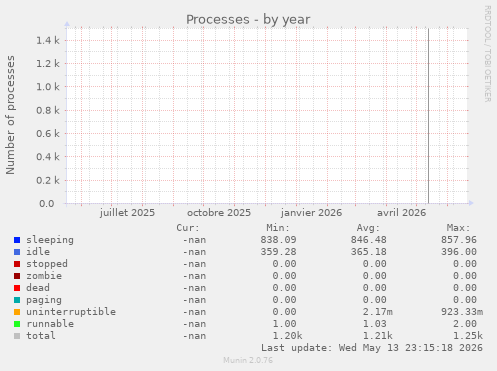Click total min value 1.20k

coord(287,336)
